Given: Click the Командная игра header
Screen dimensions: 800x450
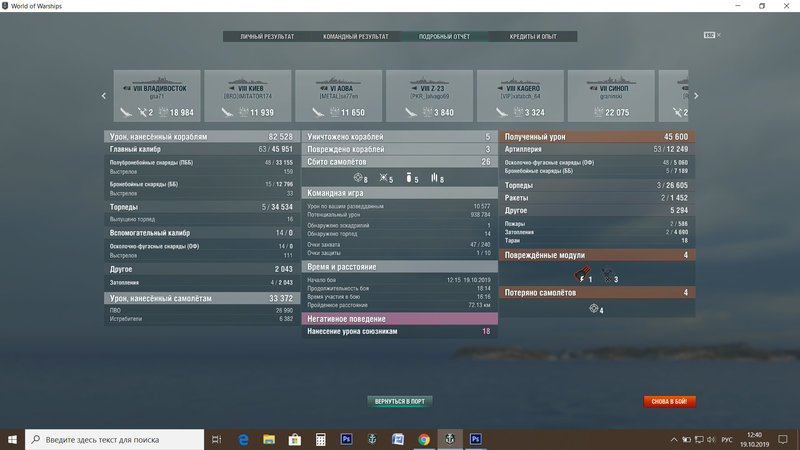Looking at the screenshot, I should click(399, 193).
